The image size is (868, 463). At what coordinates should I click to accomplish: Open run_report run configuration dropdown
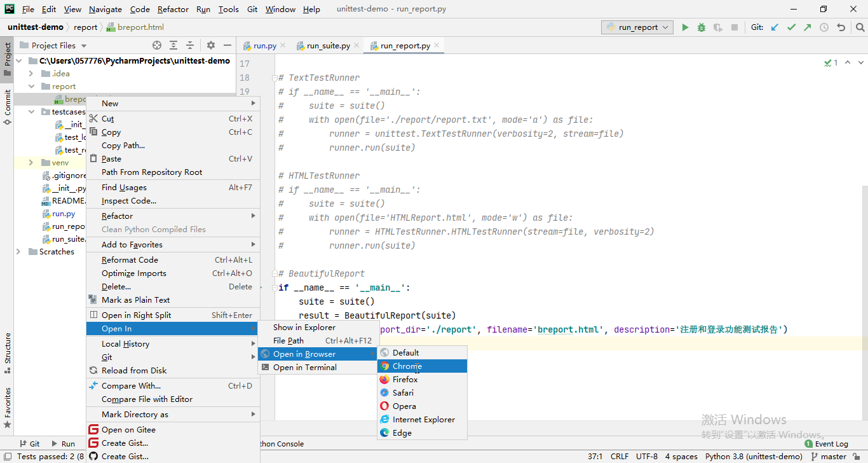(637, 27)
